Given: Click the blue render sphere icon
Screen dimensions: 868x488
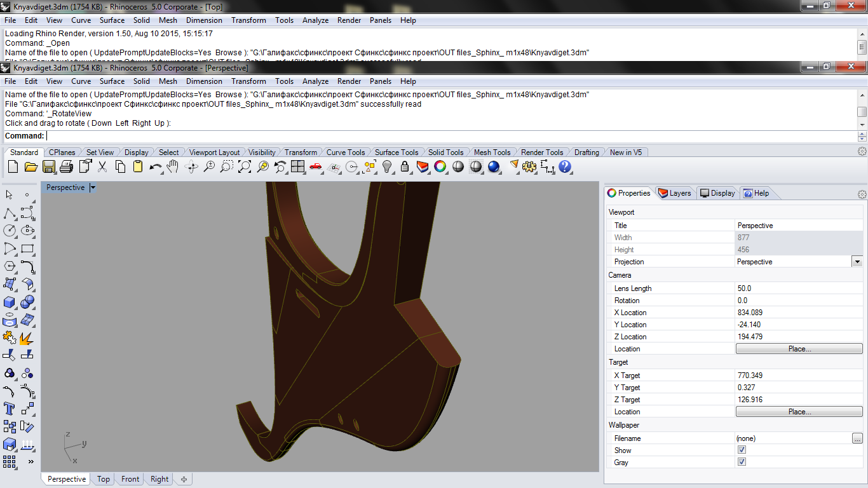Looking at the screenshot, I should click(x=493, y=166).
